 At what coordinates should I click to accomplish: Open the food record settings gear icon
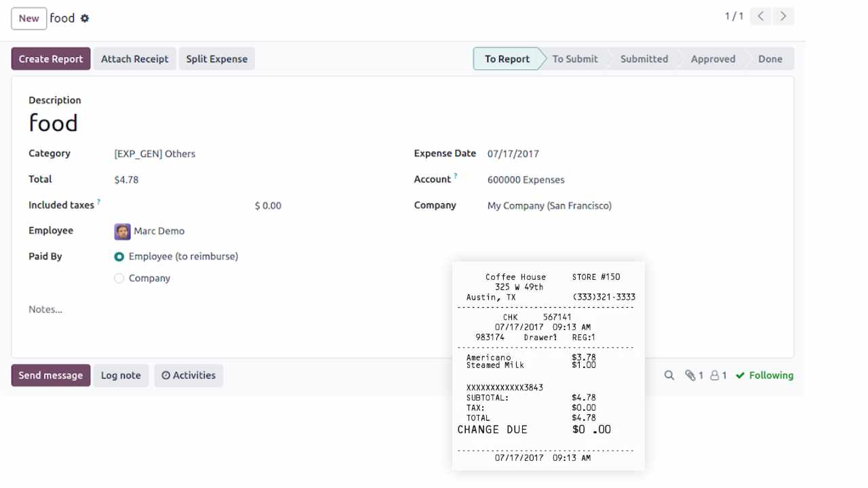85,18
